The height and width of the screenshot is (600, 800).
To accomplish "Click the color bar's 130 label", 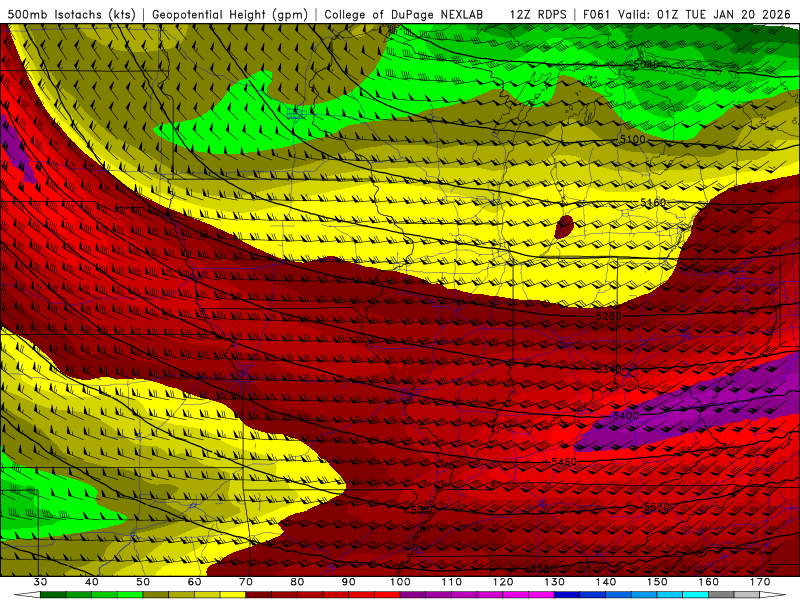I will tap(554, 582).
